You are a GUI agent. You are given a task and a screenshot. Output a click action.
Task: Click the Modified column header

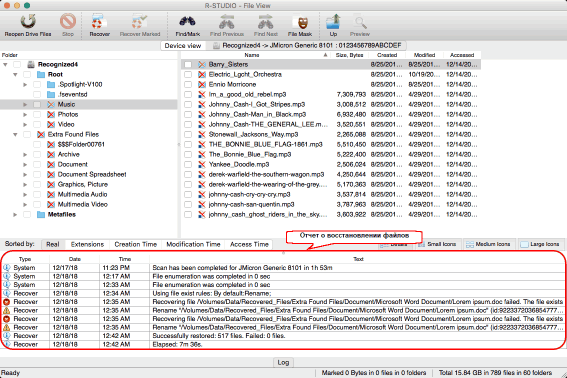424,55
